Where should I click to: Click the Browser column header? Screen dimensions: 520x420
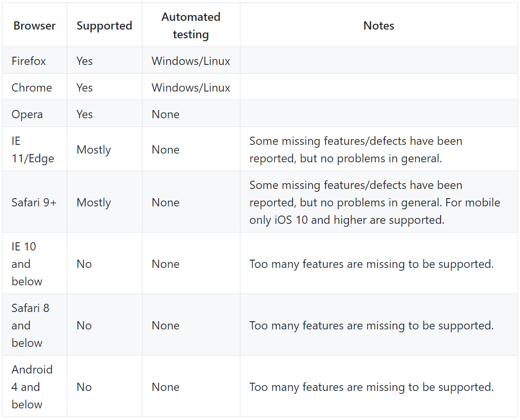point(34,26)
